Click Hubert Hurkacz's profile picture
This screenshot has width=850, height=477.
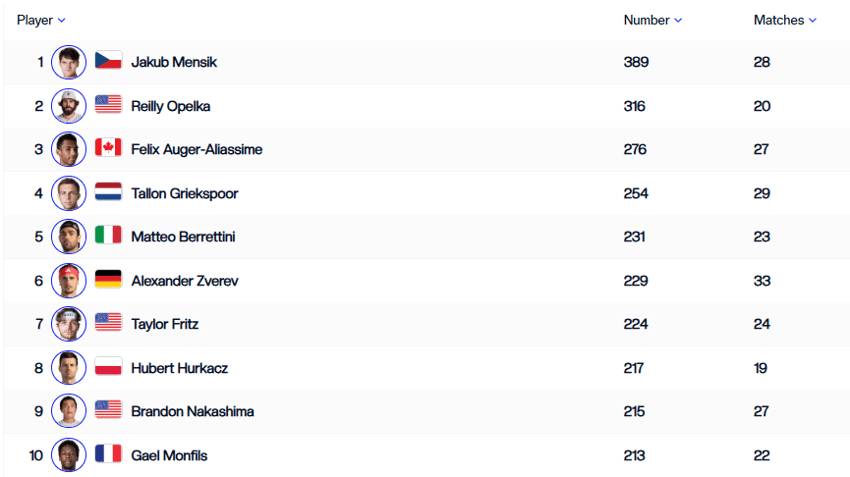point(69,368)
